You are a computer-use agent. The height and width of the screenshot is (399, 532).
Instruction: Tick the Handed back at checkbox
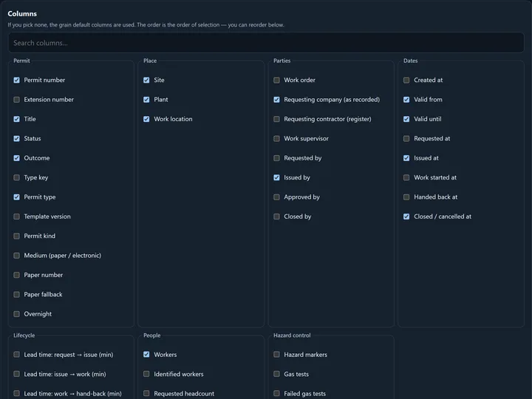[406, 197]
